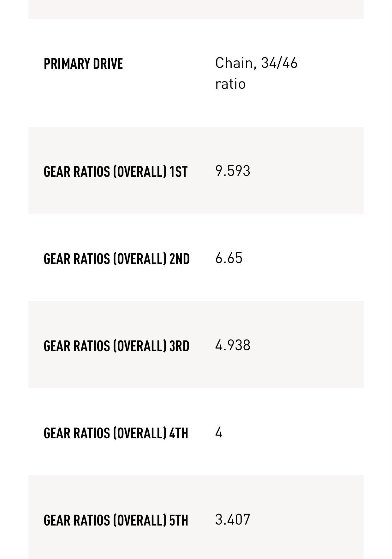
Task: Click the 4TH suffix in fourth gear label
Action: coord(179,433)
